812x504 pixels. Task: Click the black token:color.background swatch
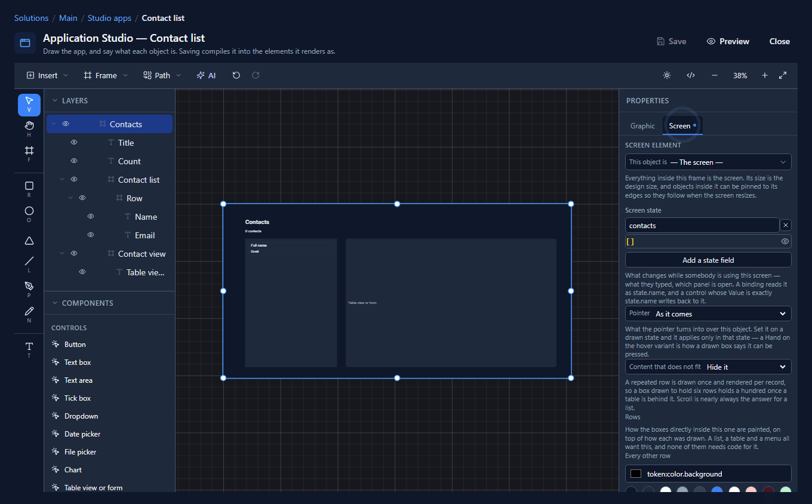click(x=636, y=474)
